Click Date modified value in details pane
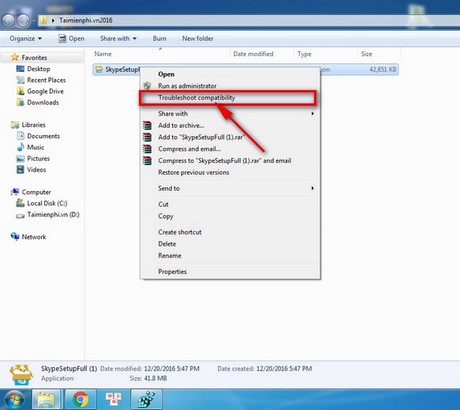Viewport: 460px width, 410px height. (172, 369)
